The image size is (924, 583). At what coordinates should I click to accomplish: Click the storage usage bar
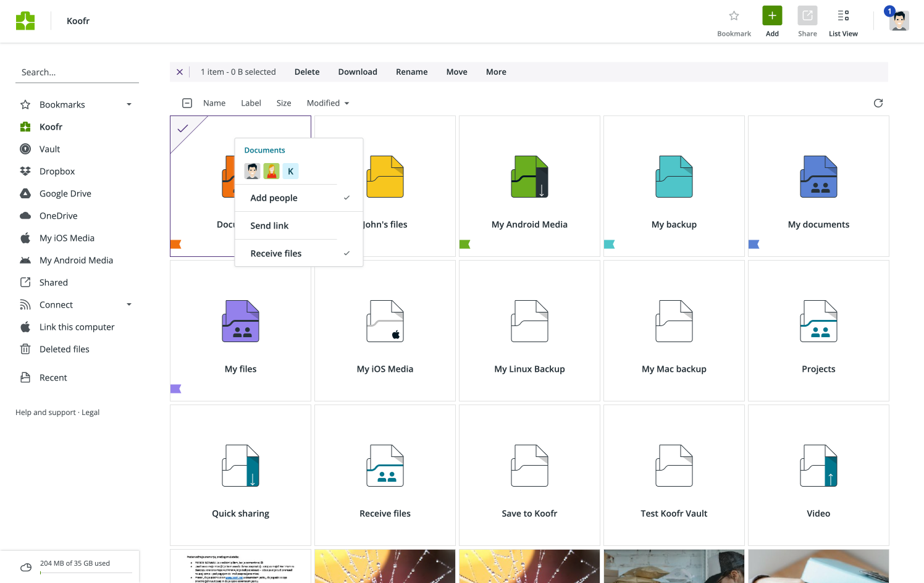tap(86, 573)
